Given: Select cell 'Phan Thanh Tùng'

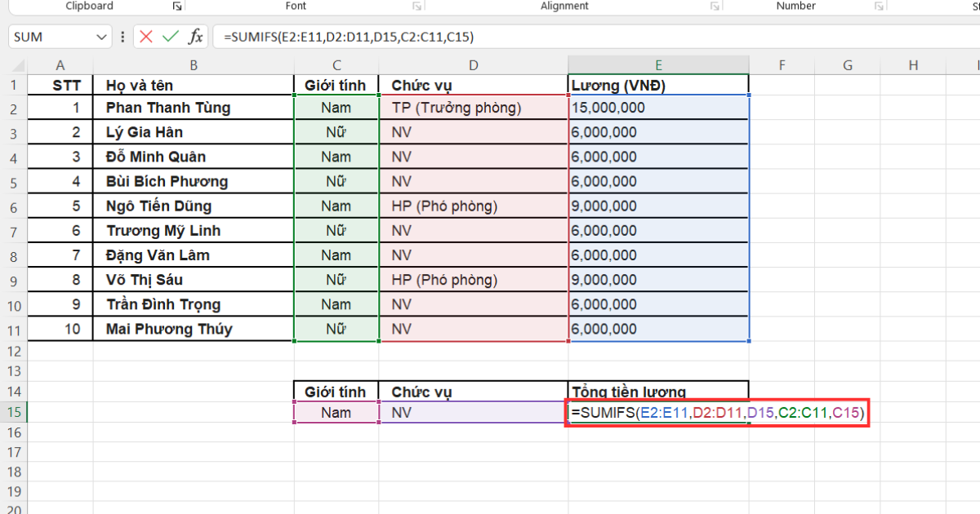Looking at the screenshot, I should (194, 108).
